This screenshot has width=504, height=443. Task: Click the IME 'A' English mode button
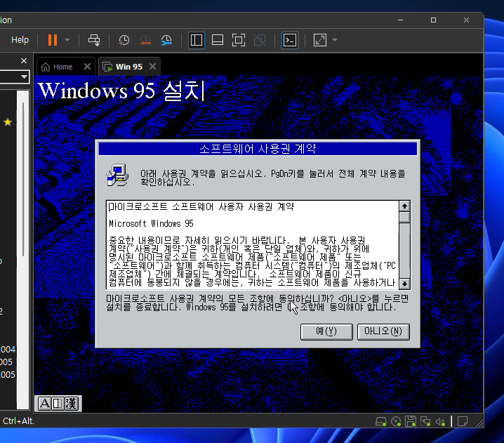pos(45,404)
